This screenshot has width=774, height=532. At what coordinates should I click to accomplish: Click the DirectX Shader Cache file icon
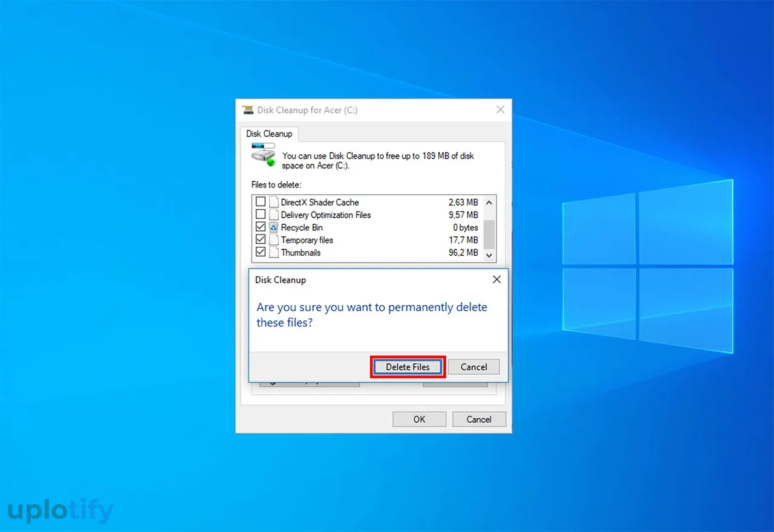click(x=274, y=202)
